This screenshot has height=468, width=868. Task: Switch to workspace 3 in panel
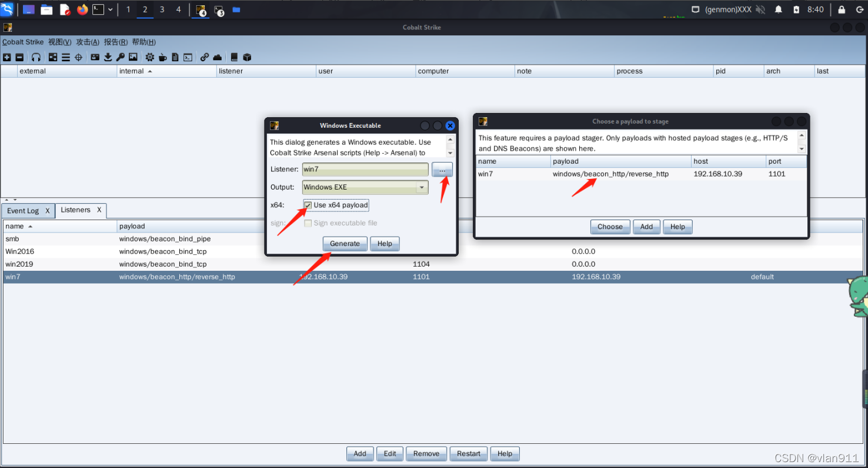click(x=162, y=9)
